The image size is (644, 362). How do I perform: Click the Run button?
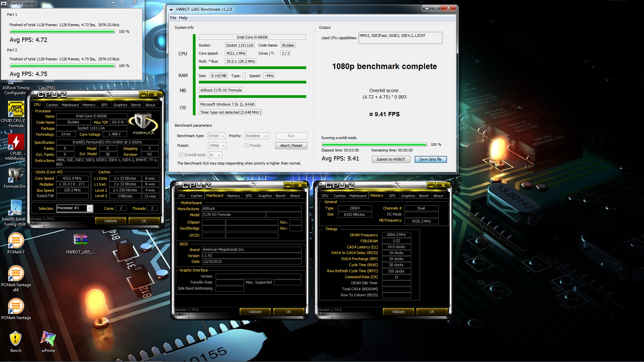coord(291,136)
